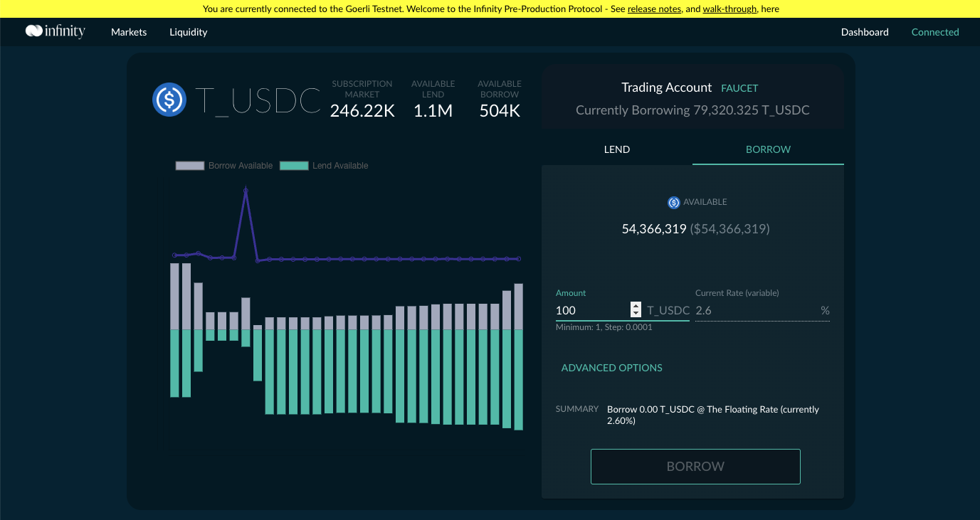Viewport: 980px width, 520px height.
Task: Click the large BORROW submit button
Action: pyautogui.click(x=695, y=467)
